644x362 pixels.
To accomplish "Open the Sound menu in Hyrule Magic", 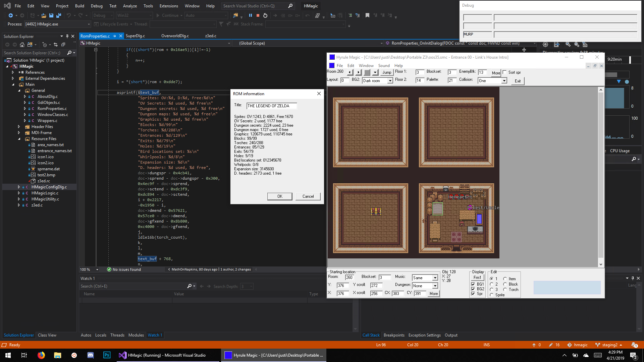I will pyautogui.click(x=384, y=66).
